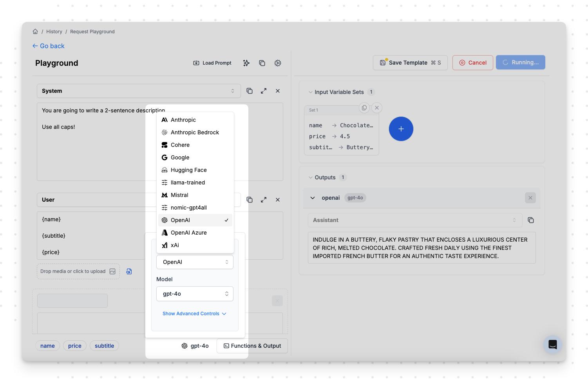Click the sparkle magic icon in Playground header
Screen dimensions: 588x383
246,63
